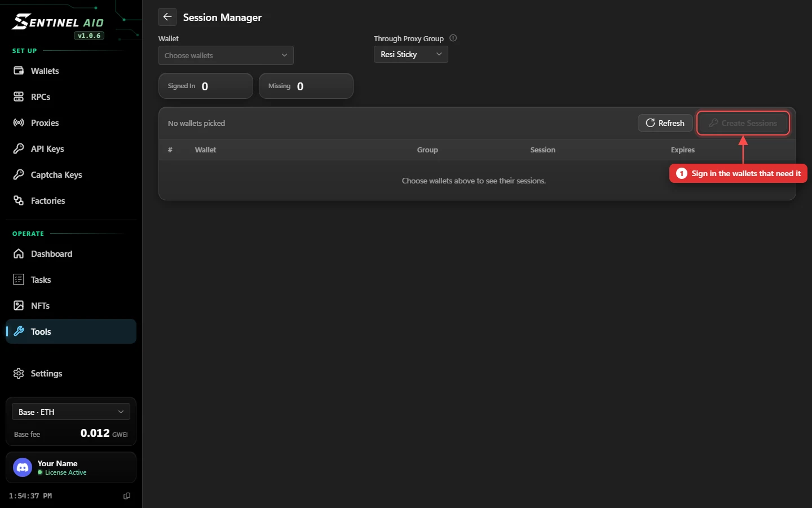The width and height of the screenshot is (812, 508).
Task: Navigate to the Proxies label
Action: click(45, 122)
